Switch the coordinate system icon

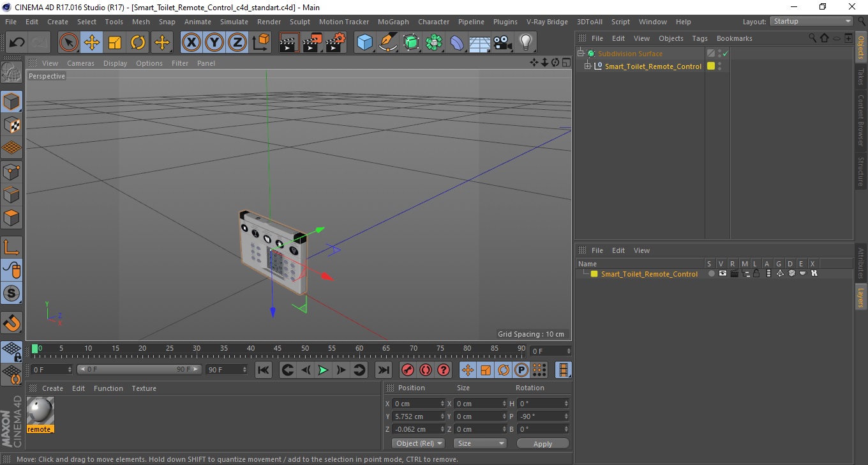point(260,43)
